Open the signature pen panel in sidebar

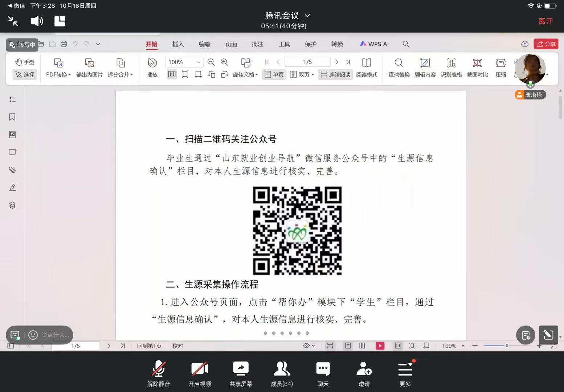tap(12, 187)
